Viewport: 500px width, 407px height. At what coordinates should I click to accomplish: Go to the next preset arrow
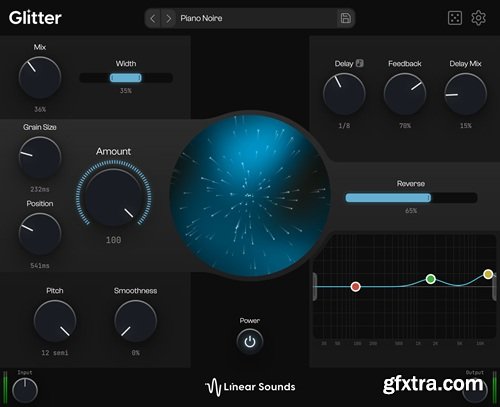pos(169,18)
